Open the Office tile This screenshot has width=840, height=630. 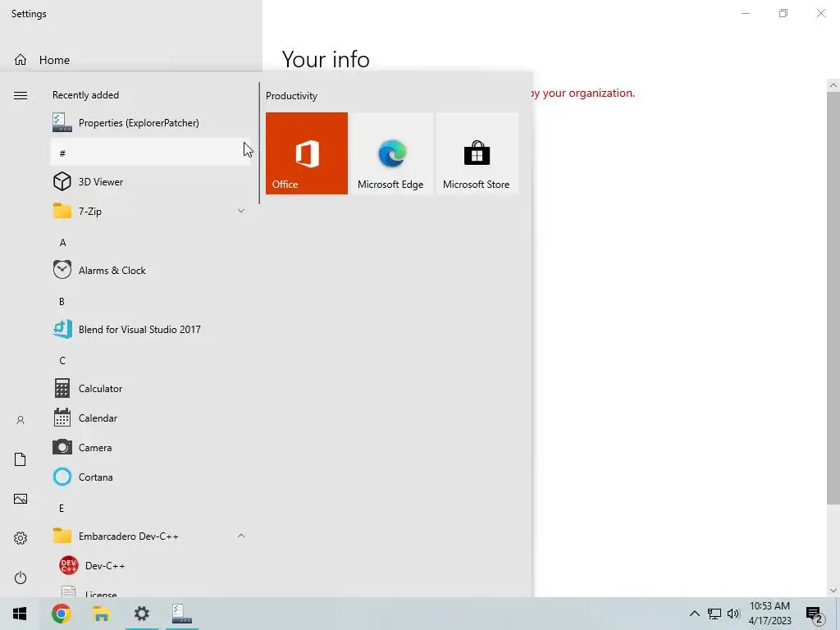coord(307,153)
